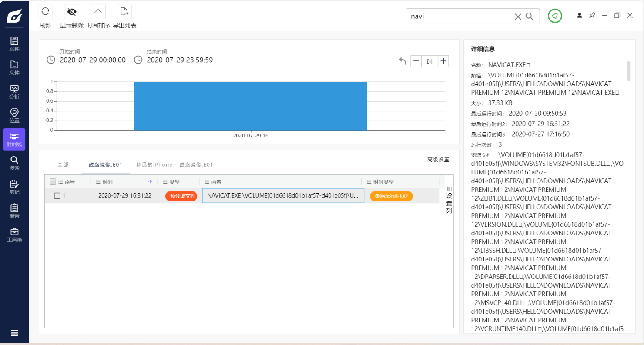Toggle 显示删除 show-deleted eye icon
This screenshot has height=345, width=644.
pos(72,12)
